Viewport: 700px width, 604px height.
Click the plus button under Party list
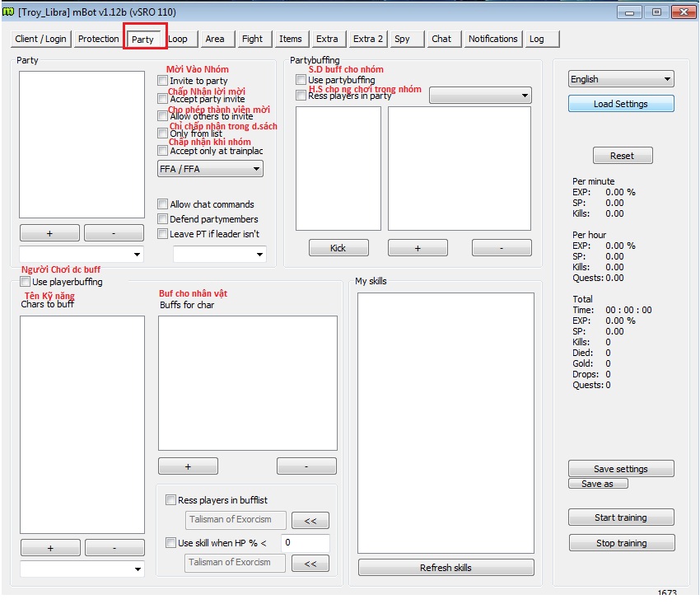49,233
